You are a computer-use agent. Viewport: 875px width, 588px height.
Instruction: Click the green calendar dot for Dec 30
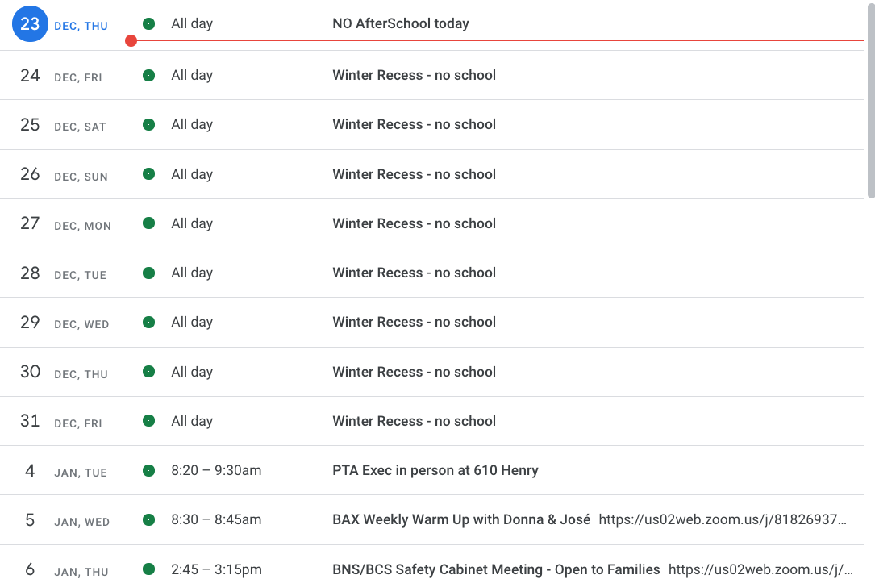coord(148,372)
